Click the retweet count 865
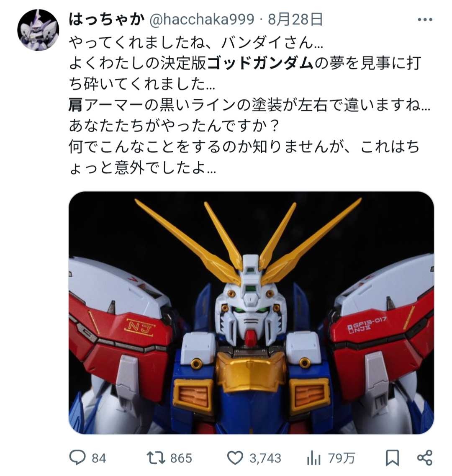This screenshot has height=476, width=452. click(181, 458)
